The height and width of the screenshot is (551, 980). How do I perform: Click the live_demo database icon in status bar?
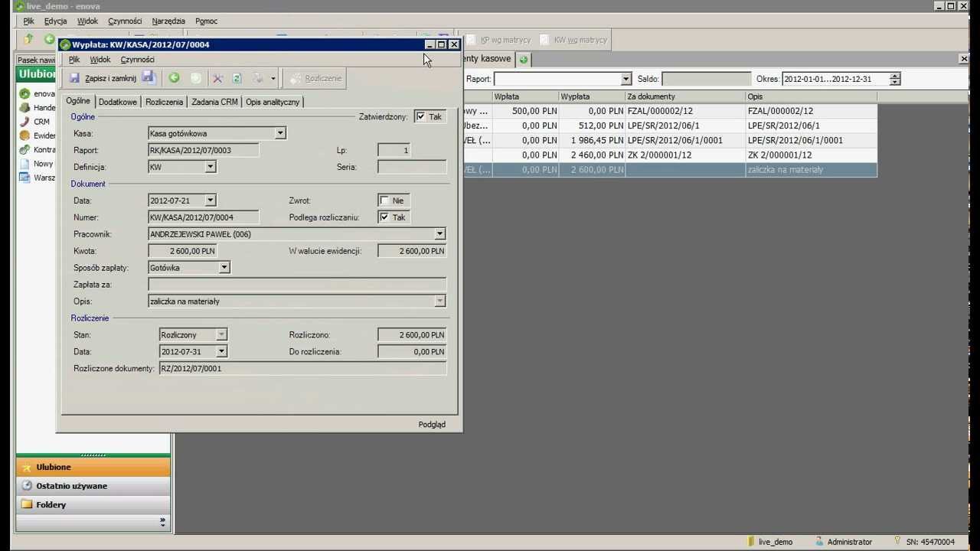pyautogui.click(x=751, y=541)
